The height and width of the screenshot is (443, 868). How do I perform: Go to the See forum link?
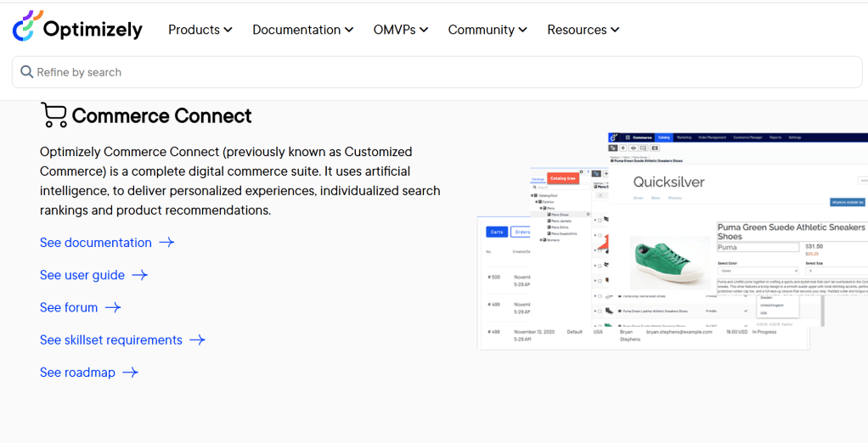coord(69,307)
